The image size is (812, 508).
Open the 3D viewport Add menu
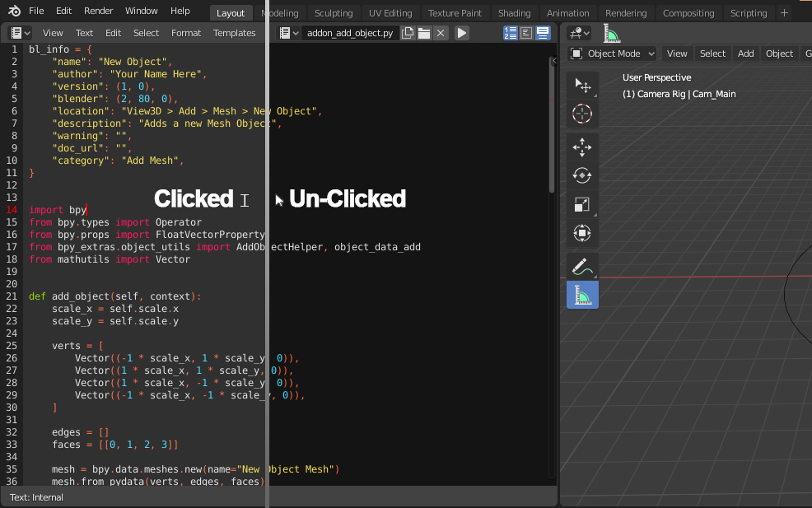coord(746,54)
